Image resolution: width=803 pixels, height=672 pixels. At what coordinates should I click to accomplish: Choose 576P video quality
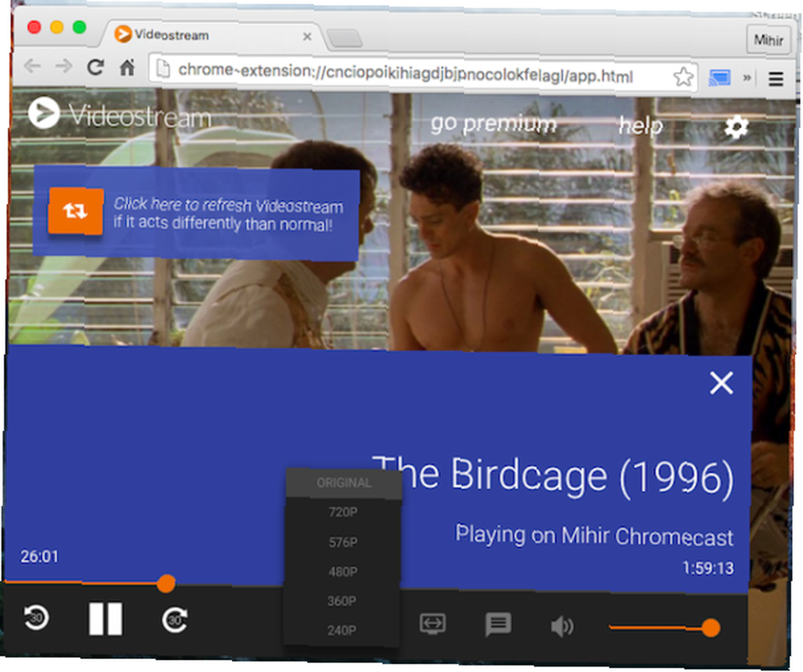343,542
